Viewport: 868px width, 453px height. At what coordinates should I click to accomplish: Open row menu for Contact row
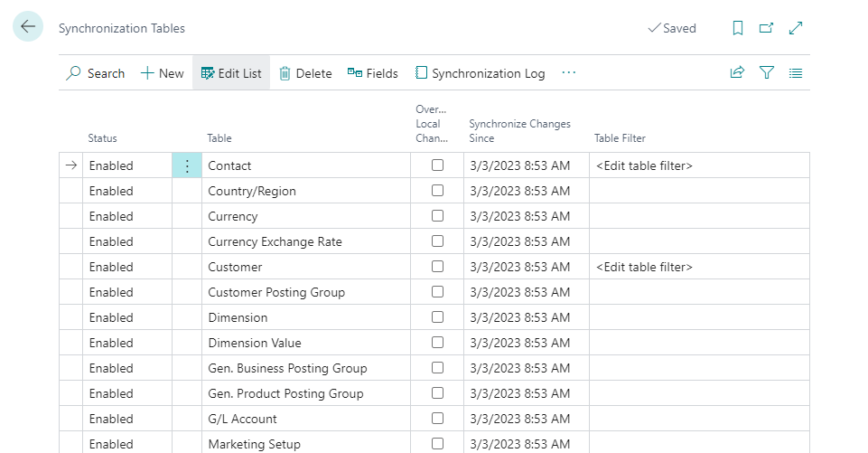(x=187, y=165)
